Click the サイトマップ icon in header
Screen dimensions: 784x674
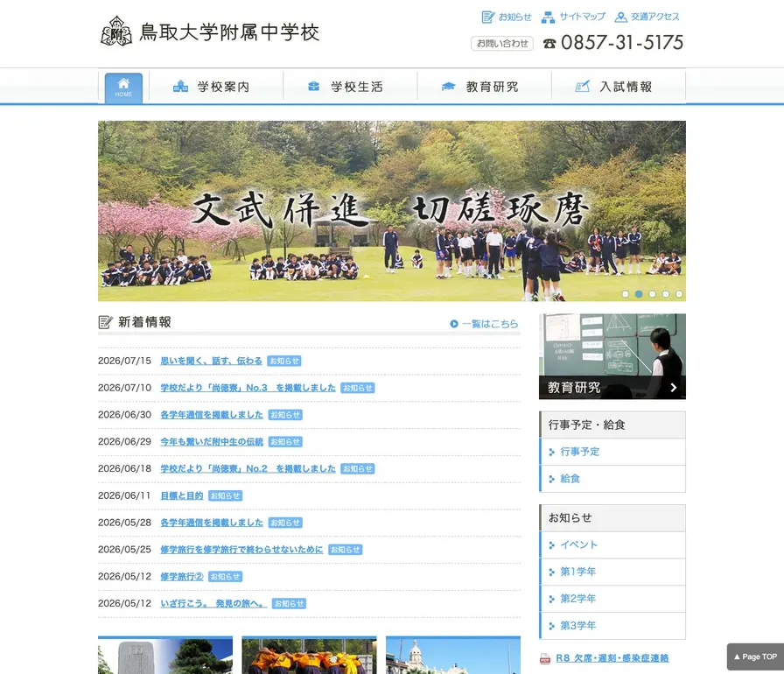(x=548, y=17)
